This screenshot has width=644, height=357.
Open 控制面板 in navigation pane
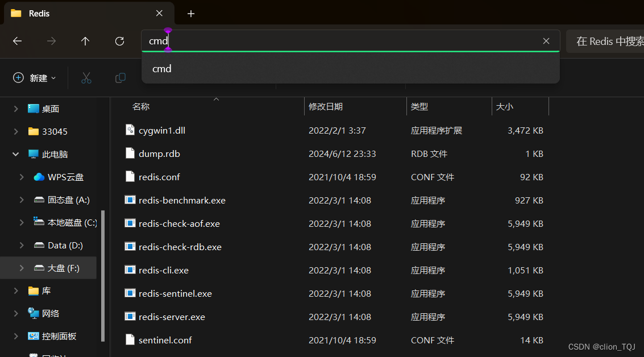tap(52, 337)
